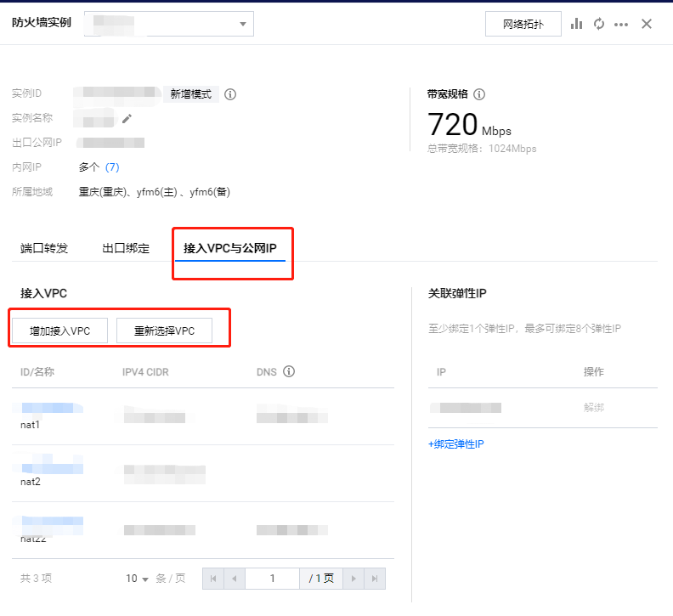The image size is (673, 616).
Task: Click the 重新选择VPC button
Action: (164, 331)
